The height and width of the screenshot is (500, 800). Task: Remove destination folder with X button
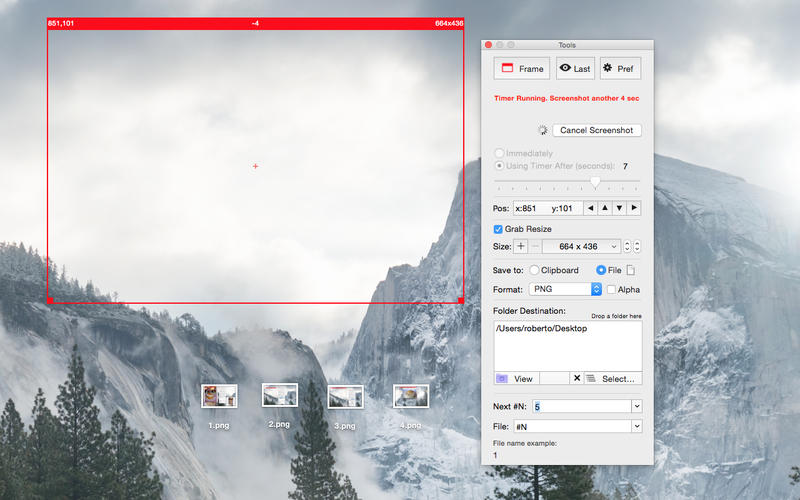point(576,378)
